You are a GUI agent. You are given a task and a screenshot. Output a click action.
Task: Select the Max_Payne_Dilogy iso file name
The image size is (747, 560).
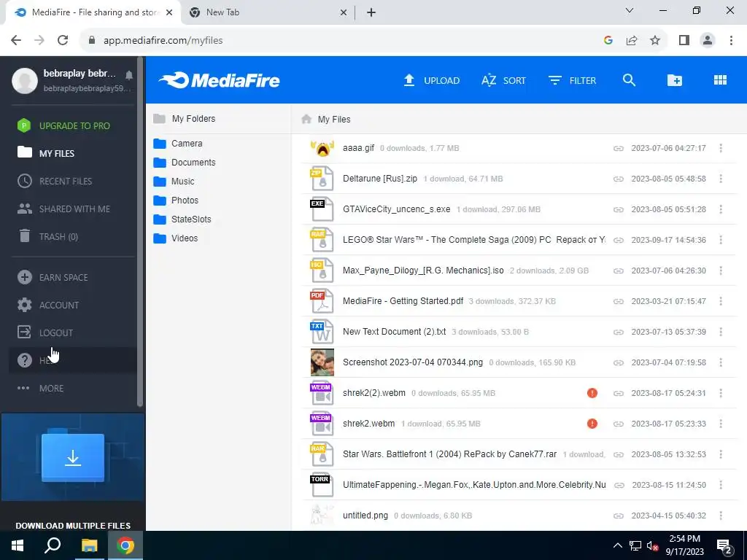tap(423, 271)
